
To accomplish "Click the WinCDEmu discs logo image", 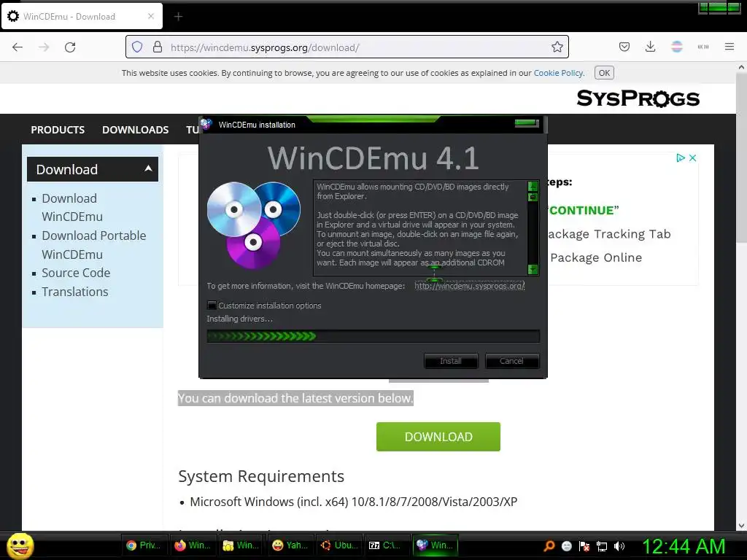I will (253, 225).
